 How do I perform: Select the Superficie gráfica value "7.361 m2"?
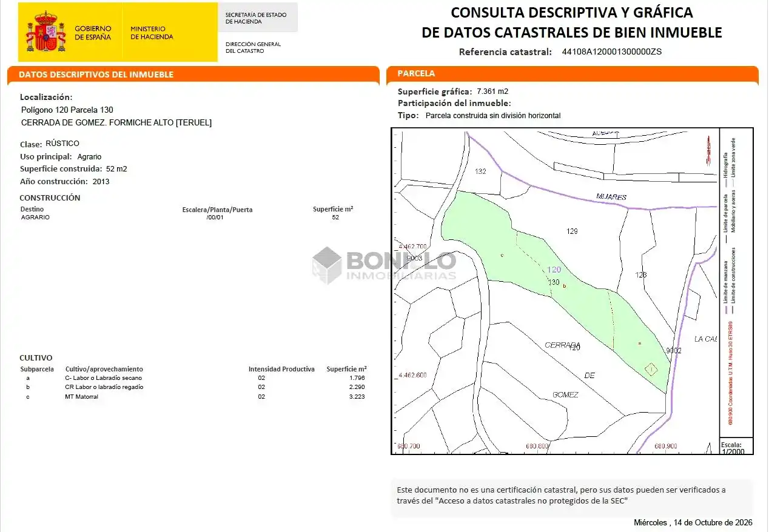point(492,91)
